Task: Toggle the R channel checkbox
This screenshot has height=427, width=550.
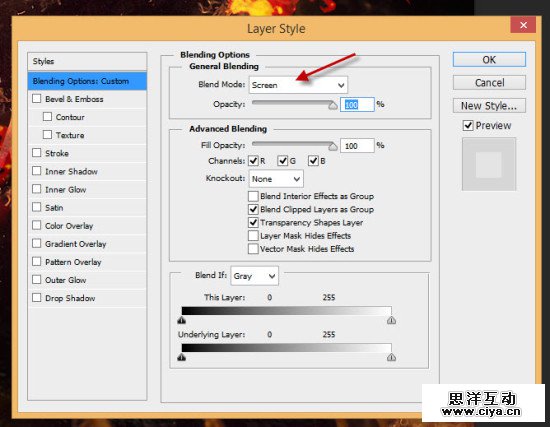Action: (253, 161)
